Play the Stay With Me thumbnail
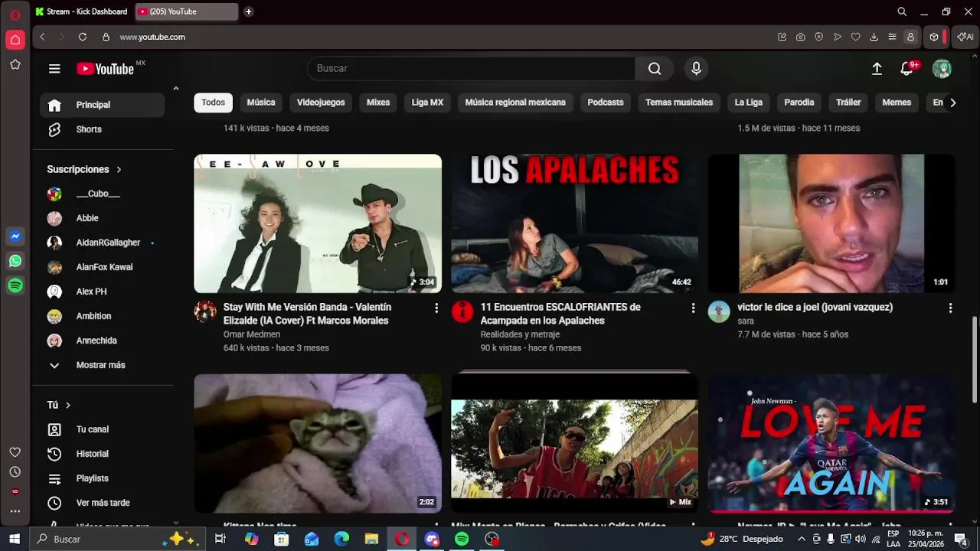 [x=318, y=223]
